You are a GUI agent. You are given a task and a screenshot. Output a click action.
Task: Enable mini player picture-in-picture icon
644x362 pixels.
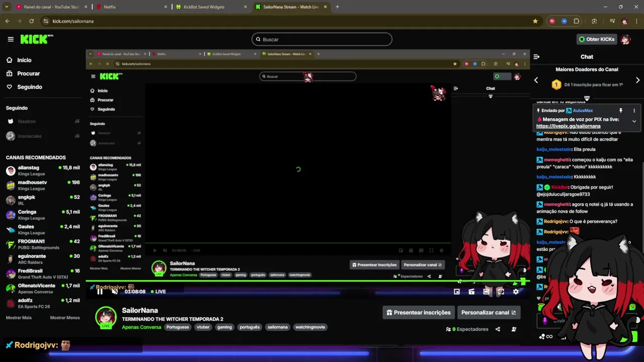(457, 292)
